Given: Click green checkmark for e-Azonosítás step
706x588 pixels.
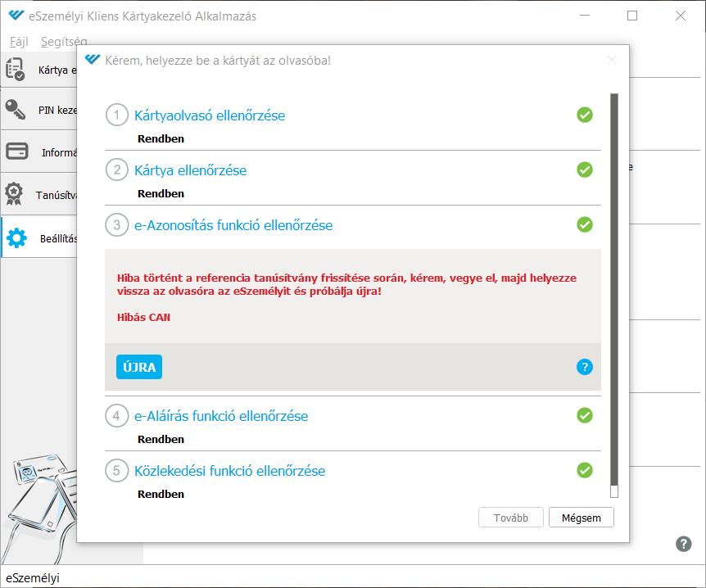Looking at the screenshot, I should (x=585, y=224).
